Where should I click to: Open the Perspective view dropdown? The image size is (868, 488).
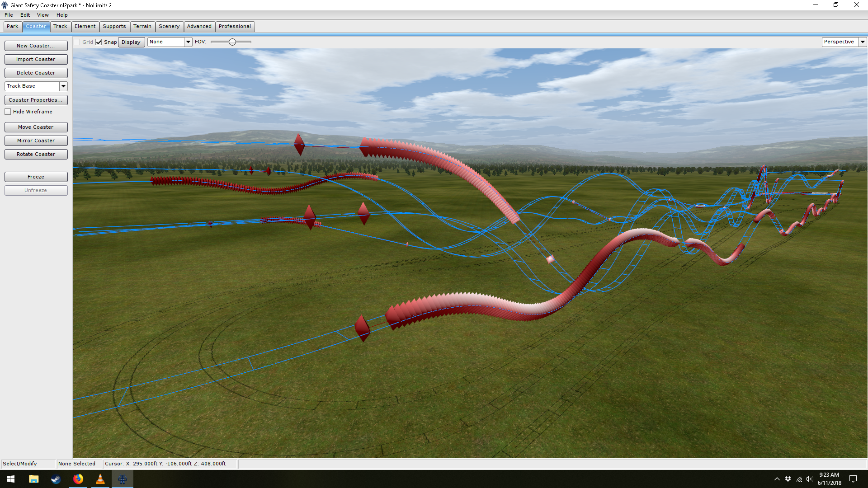tap(863, 42)
